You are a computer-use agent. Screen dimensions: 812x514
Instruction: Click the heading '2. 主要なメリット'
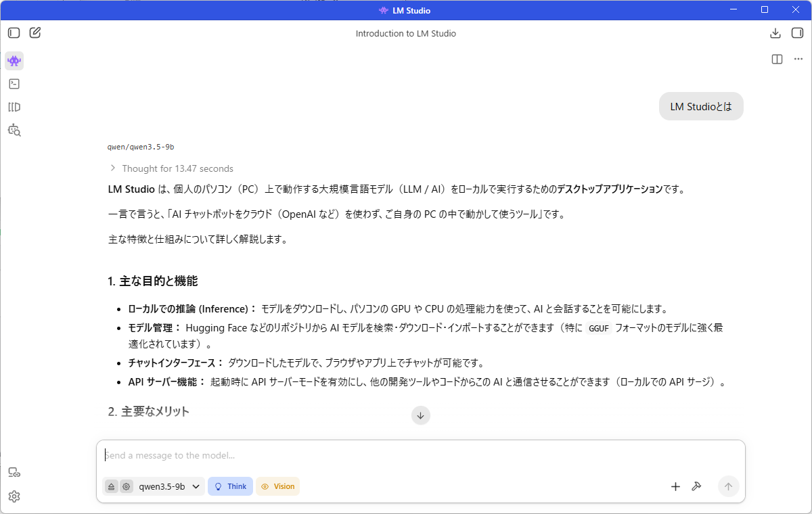click(149, 411)
